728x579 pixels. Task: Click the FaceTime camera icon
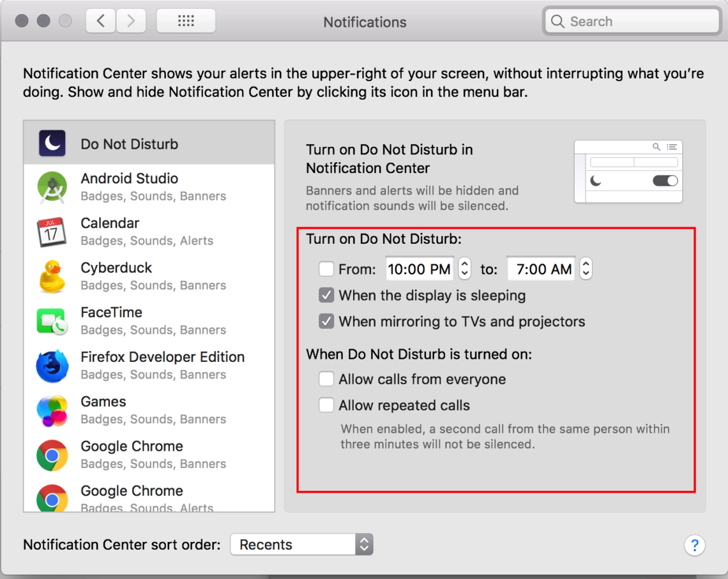pyautogui.click(x=52, y=320)
